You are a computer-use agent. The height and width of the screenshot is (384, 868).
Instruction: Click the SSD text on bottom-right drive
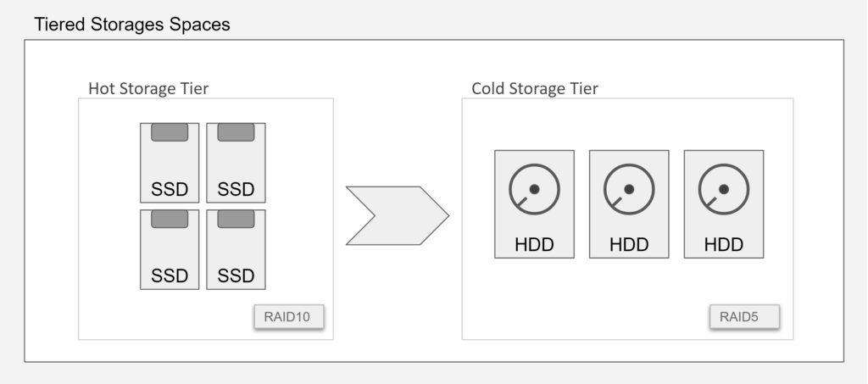(x=236, y=275)
